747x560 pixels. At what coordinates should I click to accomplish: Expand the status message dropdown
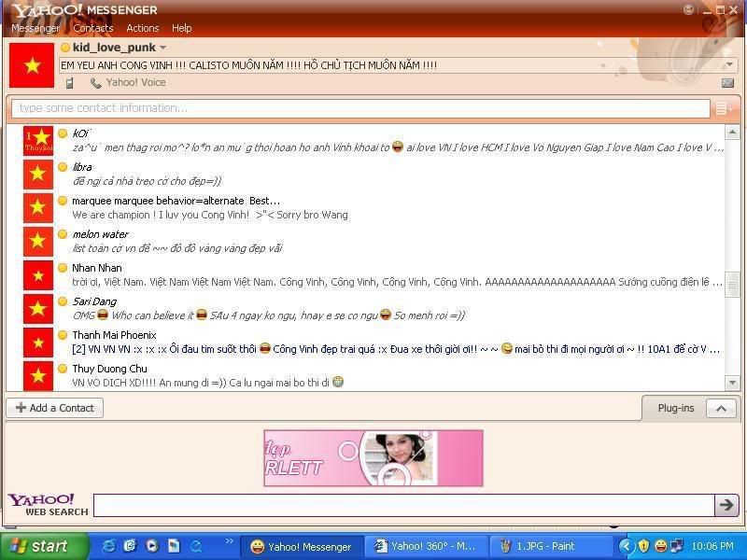tap(729, 65)
